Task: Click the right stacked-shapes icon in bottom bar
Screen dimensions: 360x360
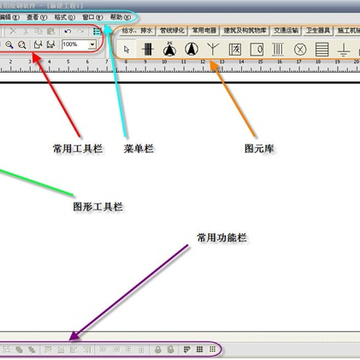Action: (32, 349)
